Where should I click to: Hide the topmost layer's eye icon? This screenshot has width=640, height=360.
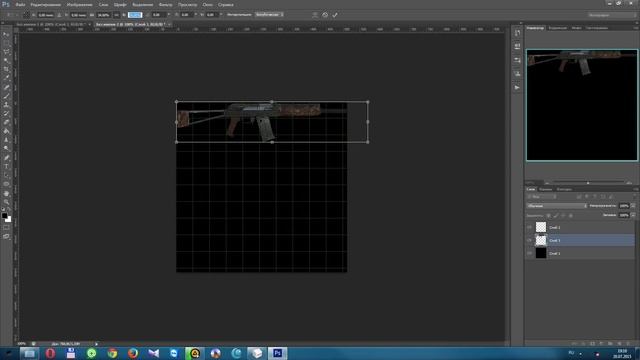529,227
